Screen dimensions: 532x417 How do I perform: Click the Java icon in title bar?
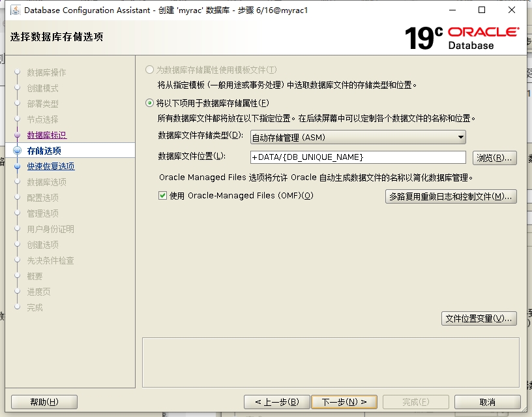15,10
